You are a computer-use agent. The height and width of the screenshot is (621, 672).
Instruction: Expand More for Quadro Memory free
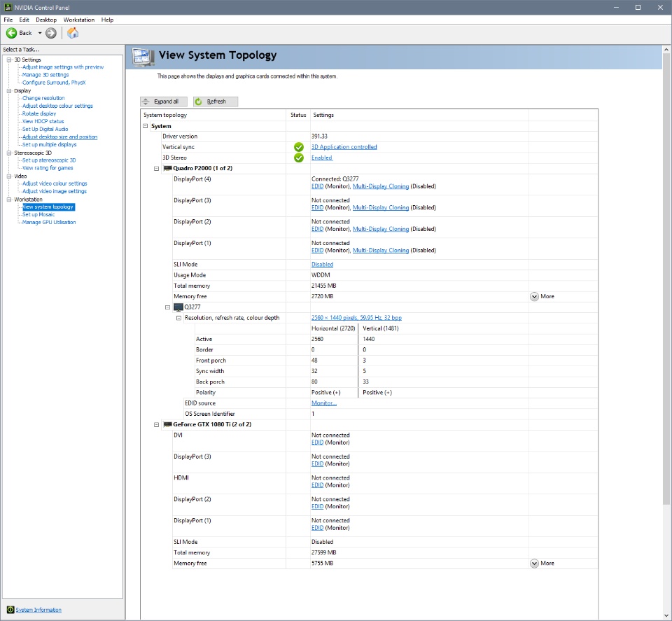542,297
